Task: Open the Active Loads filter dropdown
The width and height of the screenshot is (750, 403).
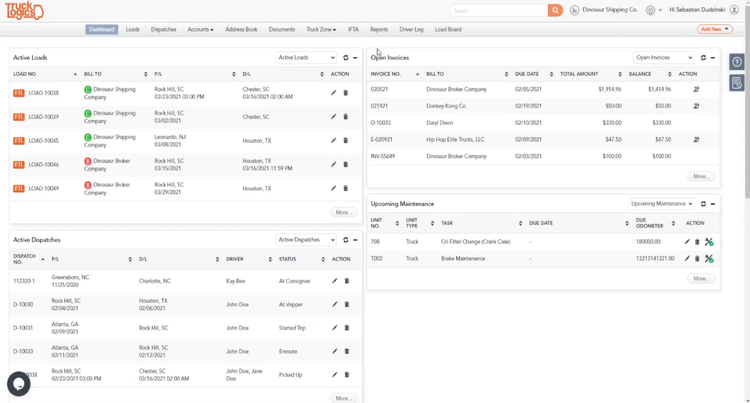Action: 306,58
